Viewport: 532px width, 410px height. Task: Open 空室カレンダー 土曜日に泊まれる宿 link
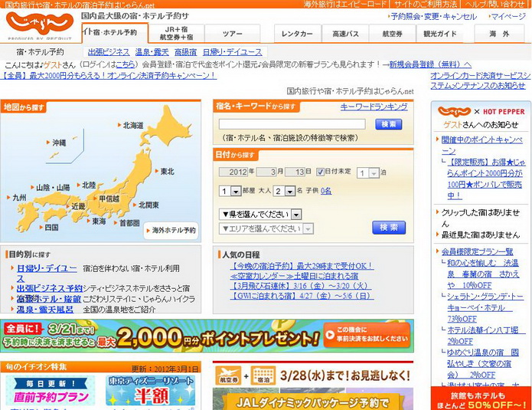[x=294, y=276]
